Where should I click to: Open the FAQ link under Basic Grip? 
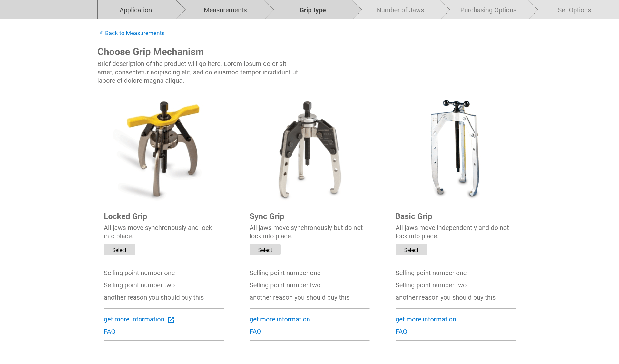401,331
